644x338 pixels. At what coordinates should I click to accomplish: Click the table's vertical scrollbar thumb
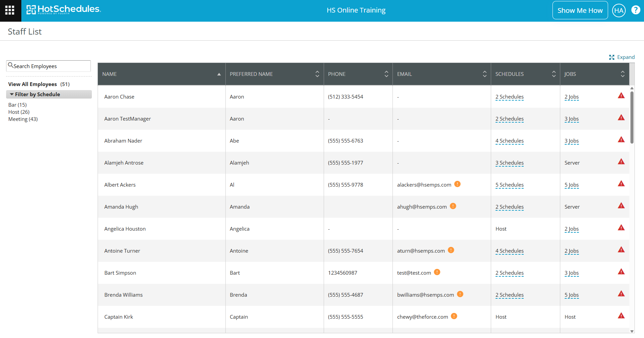click(632, 117)
